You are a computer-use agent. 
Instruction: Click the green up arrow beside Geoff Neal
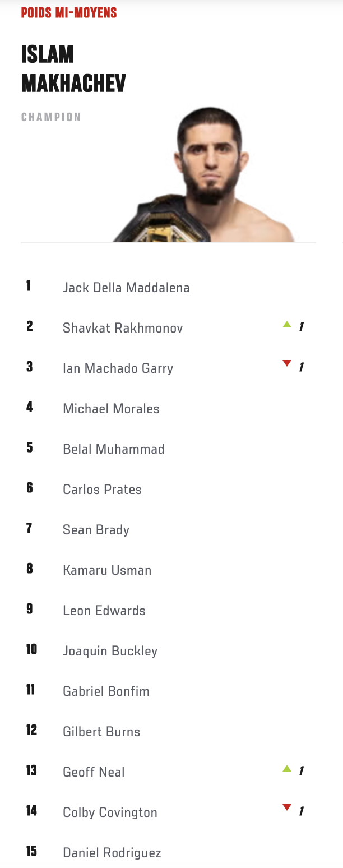287,768
